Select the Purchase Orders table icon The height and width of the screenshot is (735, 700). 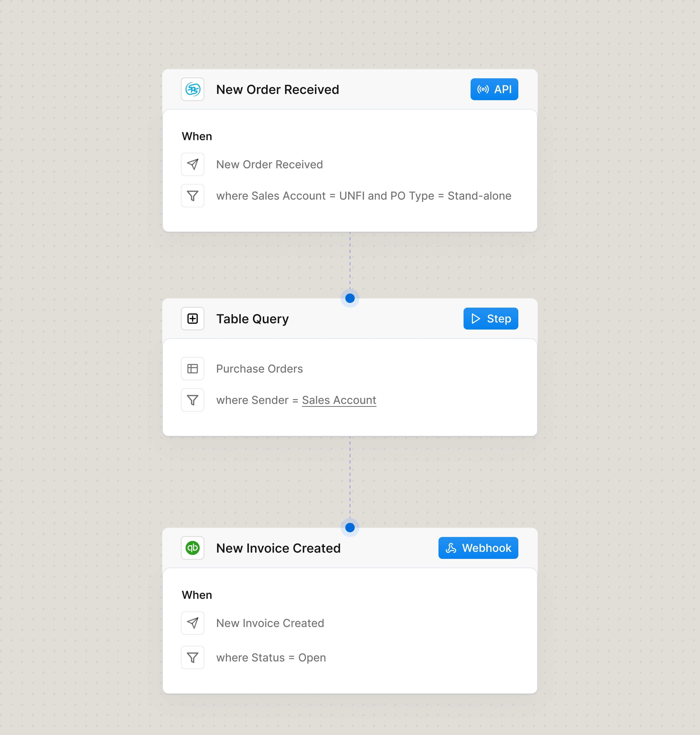pos(193,369)
